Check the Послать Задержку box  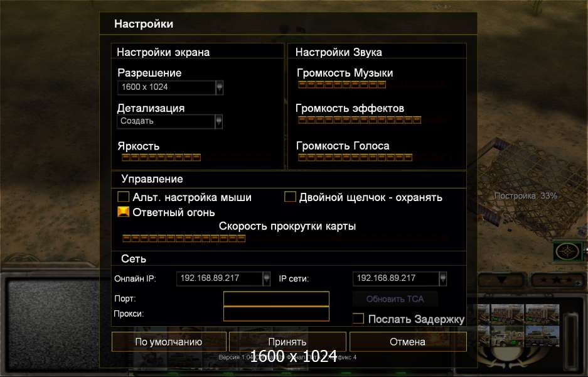[x=358, y=319]
